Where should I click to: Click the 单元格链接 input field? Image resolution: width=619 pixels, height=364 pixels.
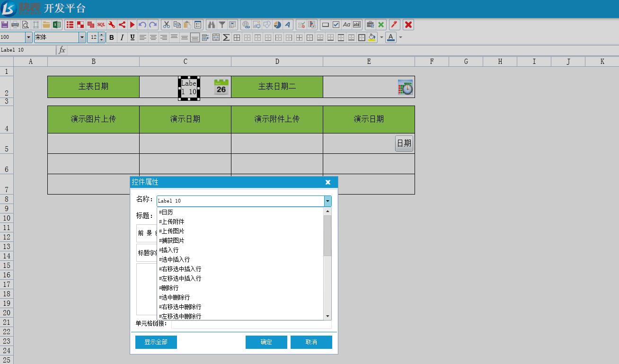[251, 324]
